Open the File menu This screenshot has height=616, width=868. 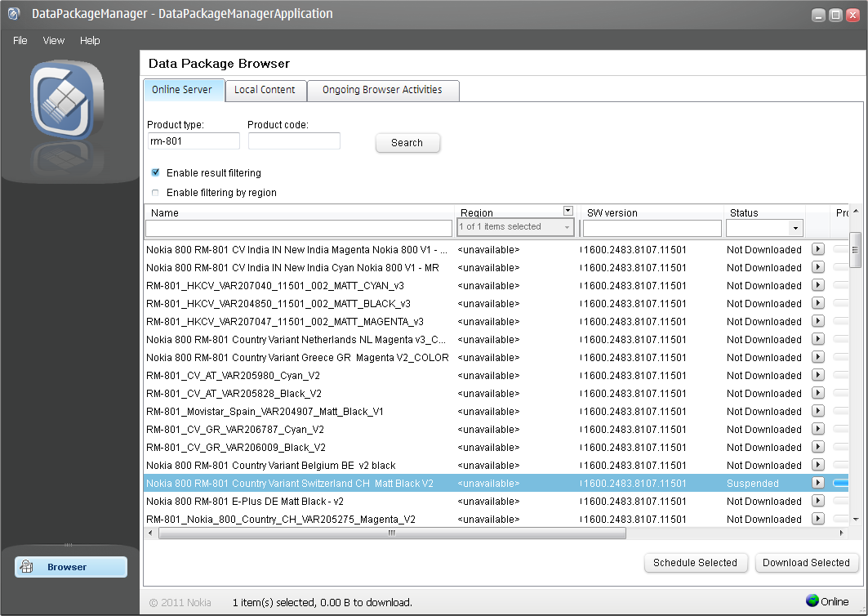pos(20,40)
